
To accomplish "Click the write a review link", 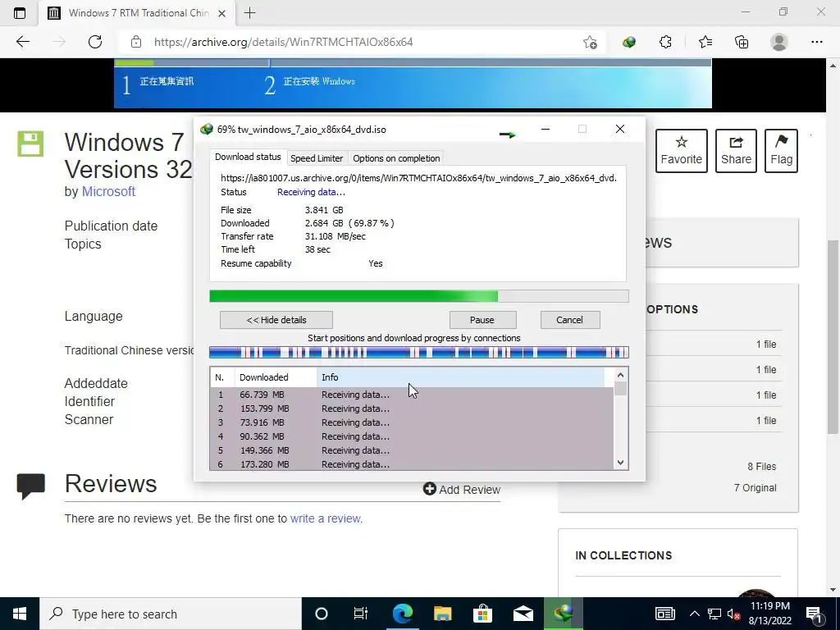I will click(x=326, y=518).
